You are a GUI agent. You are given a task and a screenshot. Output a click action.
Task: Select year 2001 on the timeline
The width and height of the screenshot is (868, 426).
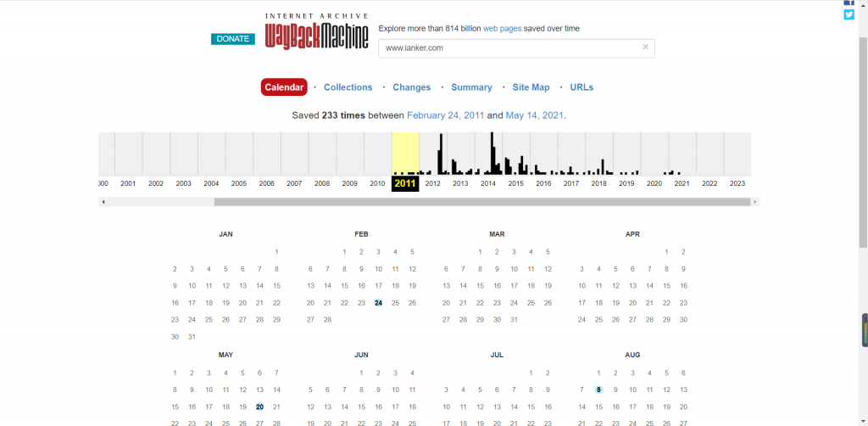pyautogui.click(x=129, y=183)
